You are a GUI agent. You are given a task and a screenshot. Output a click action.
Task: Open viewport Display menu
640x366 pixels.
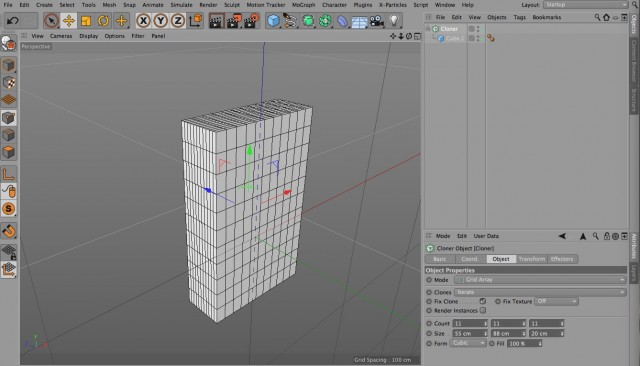(x=89, y=36)
